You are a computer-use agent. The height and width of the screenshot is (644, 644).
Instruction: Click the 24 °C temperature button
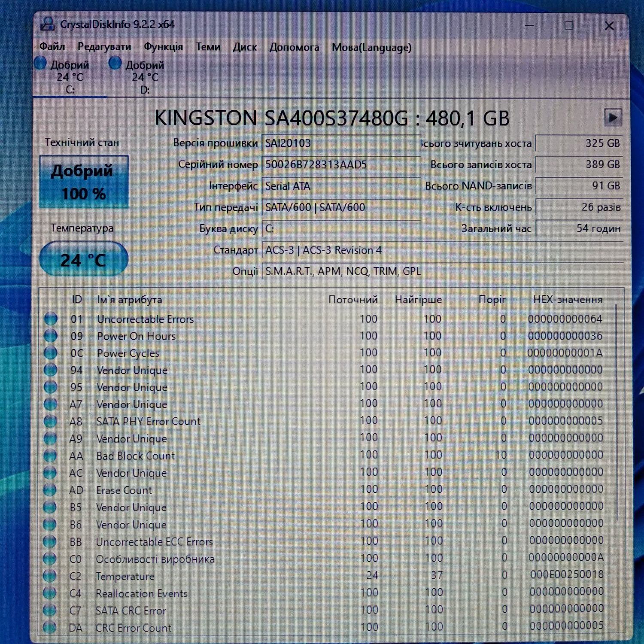click(x=84, y=259)
